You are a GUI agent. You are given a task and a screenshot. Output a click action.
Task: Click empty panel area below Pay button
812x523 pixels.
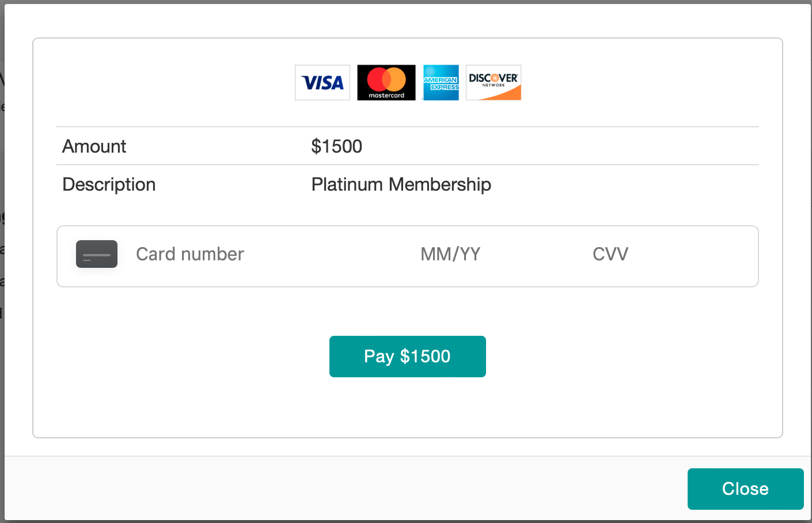point(408,408)
